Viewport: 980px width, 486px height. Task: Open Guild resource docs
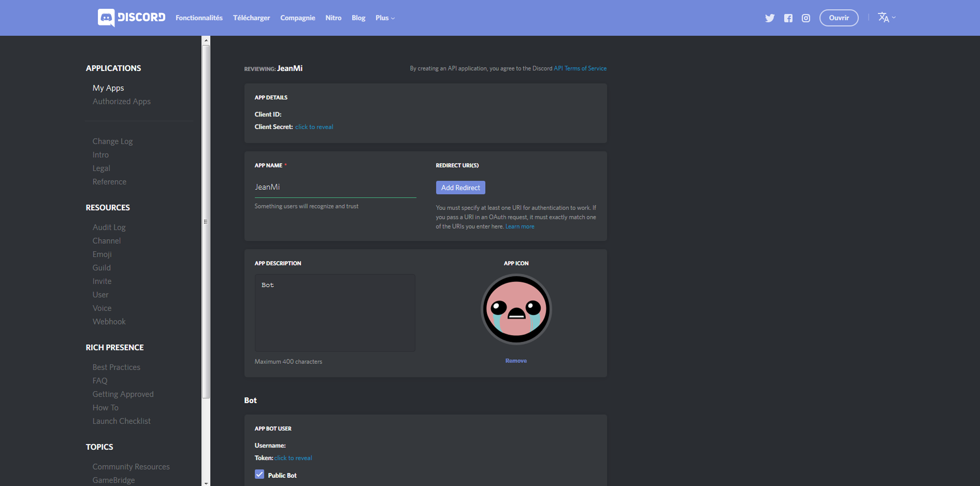pyautogui.click(x=102, y=267)
